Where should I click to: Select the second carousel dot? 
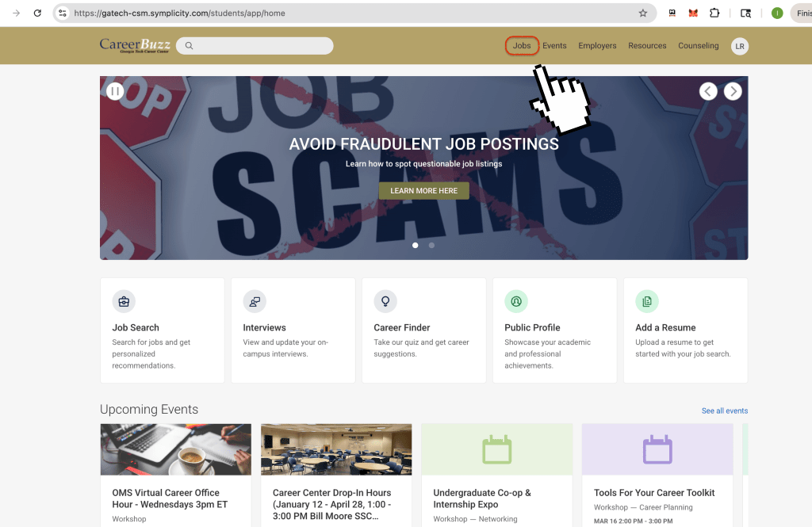coord(431,246)
